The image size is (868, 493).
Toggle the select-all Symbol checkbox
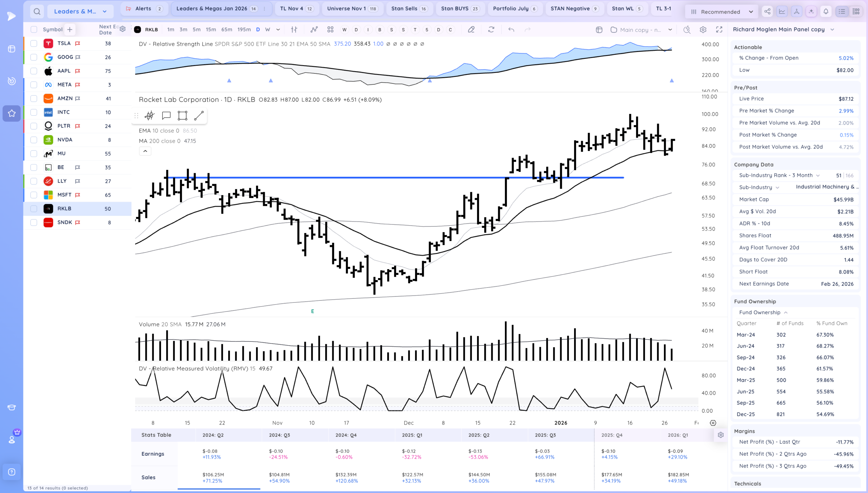pyautogui.click(x=34, y=29)
